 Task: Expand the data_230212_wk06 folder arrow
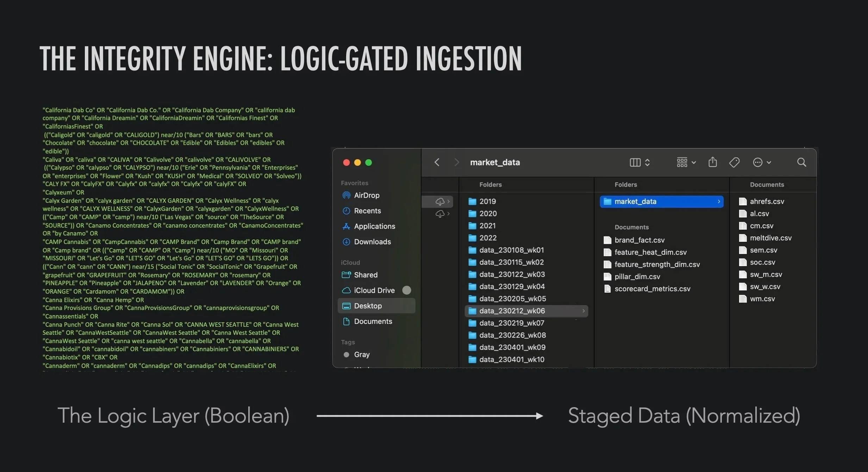coord(584,311)
